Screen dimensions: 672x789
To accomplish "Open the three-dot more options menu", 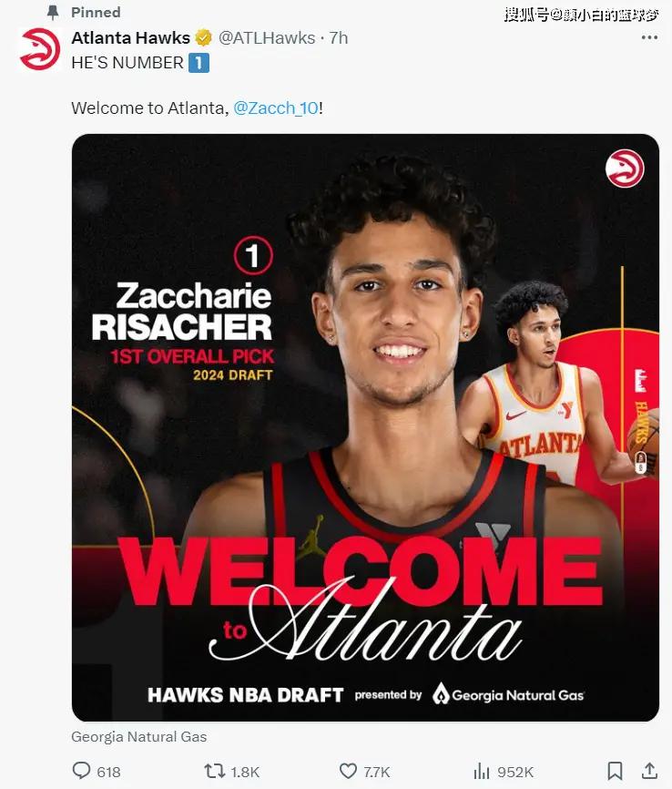I will click(649, 37).
